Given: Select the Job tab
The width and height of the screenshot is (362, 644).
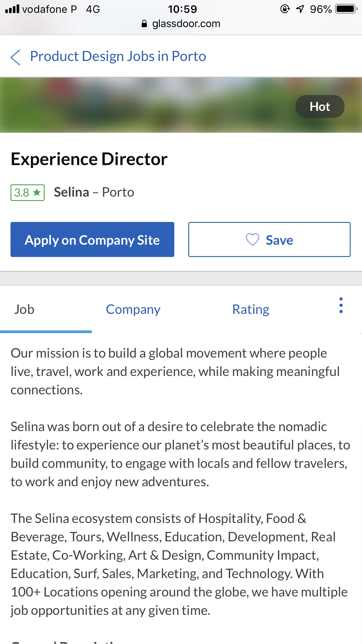Looking at the screenshot, I should pyautogui.click(x=24, y=309).
